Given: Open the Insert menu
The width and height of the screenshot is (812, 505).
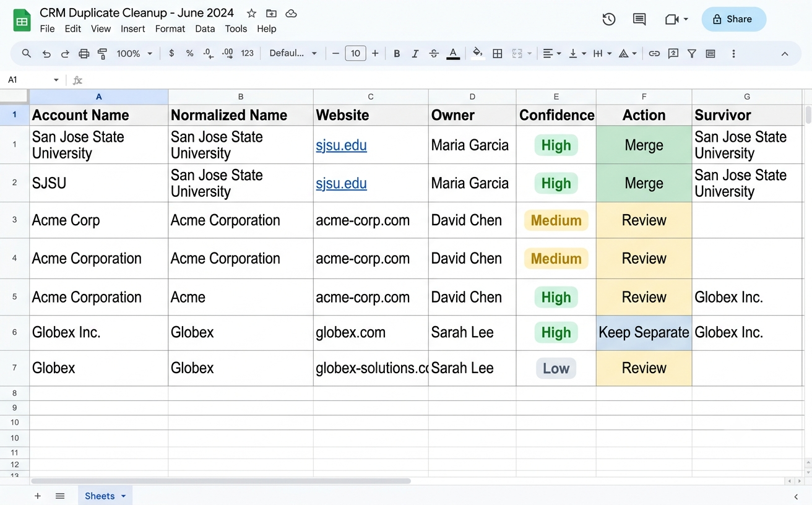Looking at the screenshot, I should point(133,28).
